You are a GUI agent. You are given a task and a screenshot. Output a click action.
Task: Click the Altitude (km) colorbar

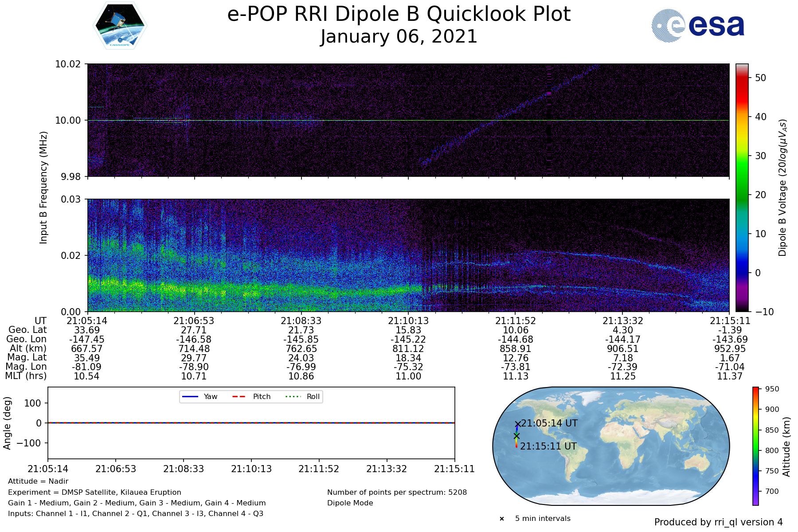click(755, 446)
